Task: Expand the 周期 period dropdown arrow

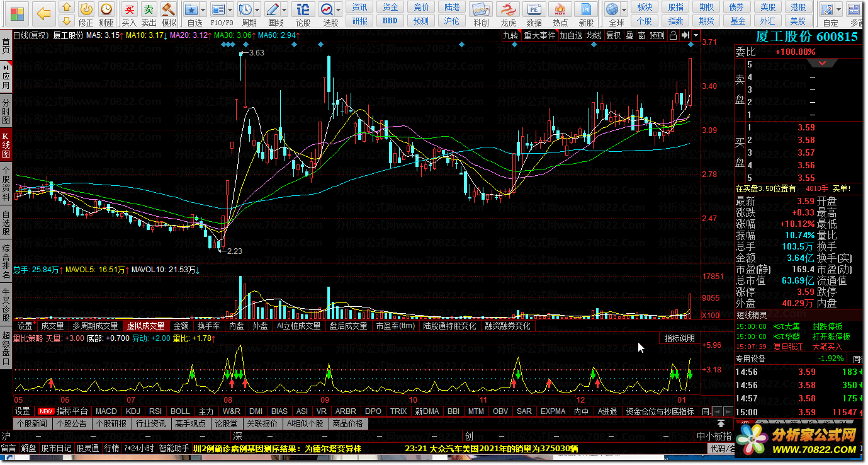Action: tap(257, 10)
